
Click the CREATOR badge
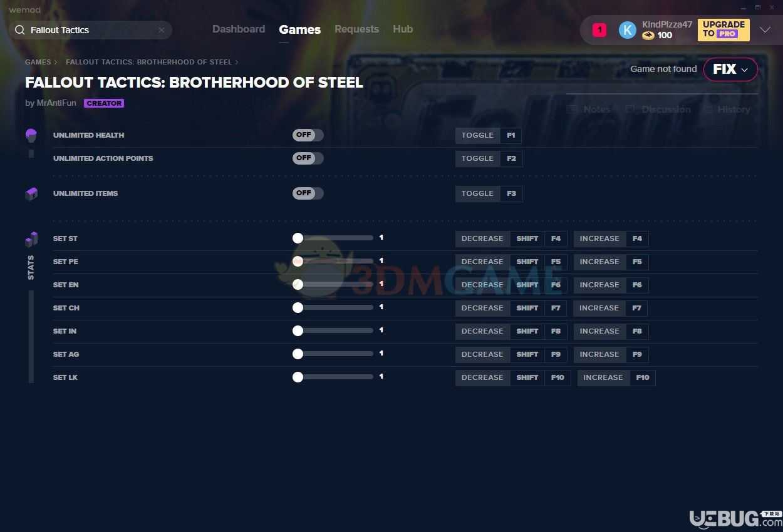pyautogui.click(x=104, y=103)
